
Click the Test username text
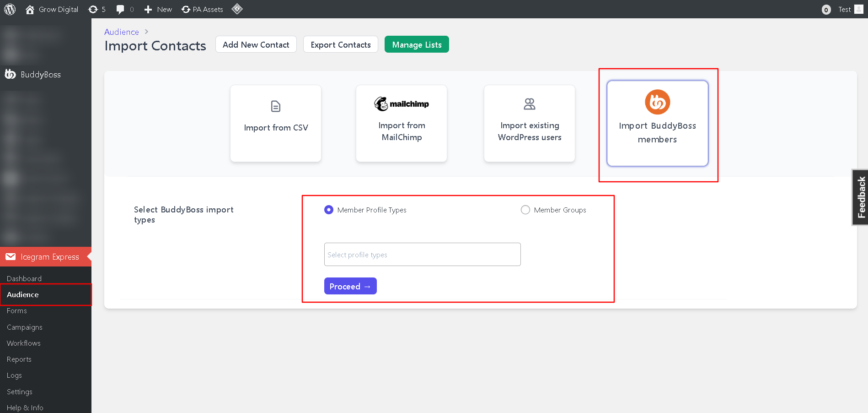[844, 9]
